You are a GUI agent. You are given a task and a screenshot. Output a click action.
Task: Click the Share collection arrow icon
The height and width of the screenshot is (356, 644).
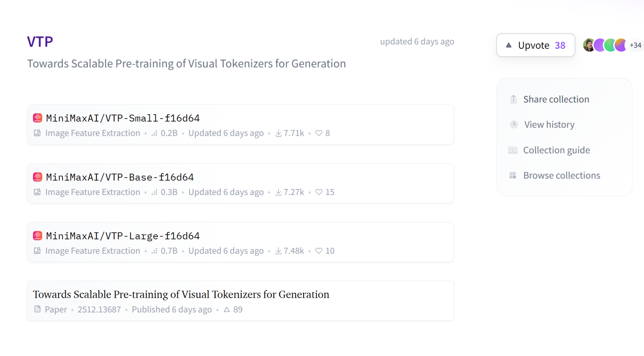pos(513,99)
